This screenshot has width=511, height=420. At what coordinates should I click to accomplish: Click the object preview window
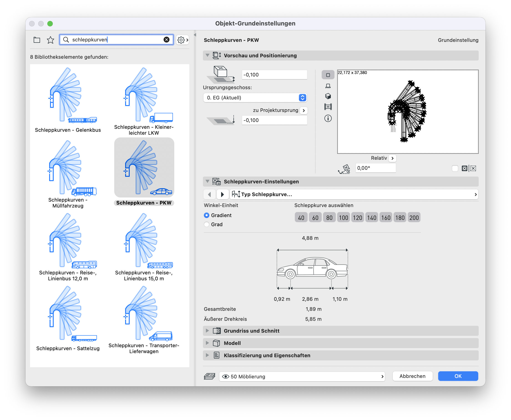[x=408, y=111]
